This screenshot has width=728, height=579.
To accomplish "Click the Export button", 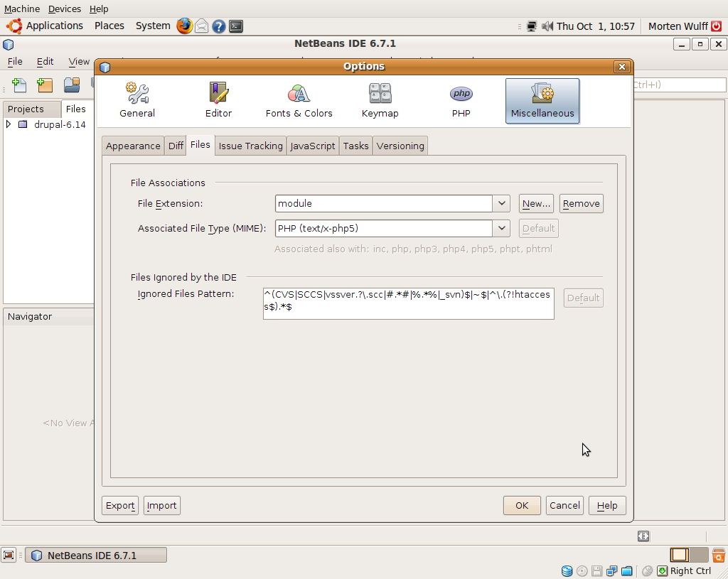I will click(120, 505).
